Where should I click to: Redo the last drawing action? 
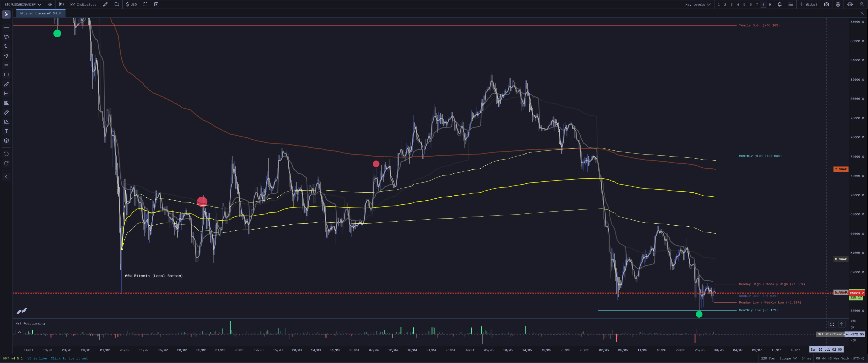click(x=6, y=163)
